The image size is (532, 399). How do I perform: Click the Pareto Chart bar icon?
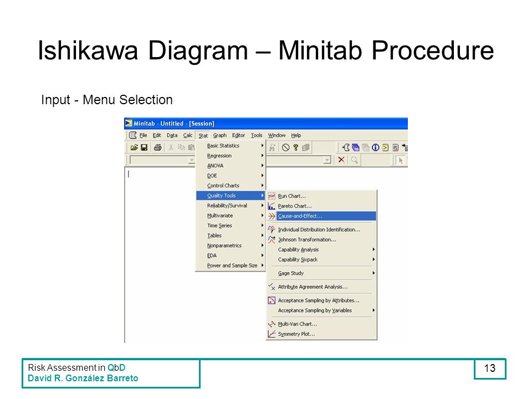(272, 206)
